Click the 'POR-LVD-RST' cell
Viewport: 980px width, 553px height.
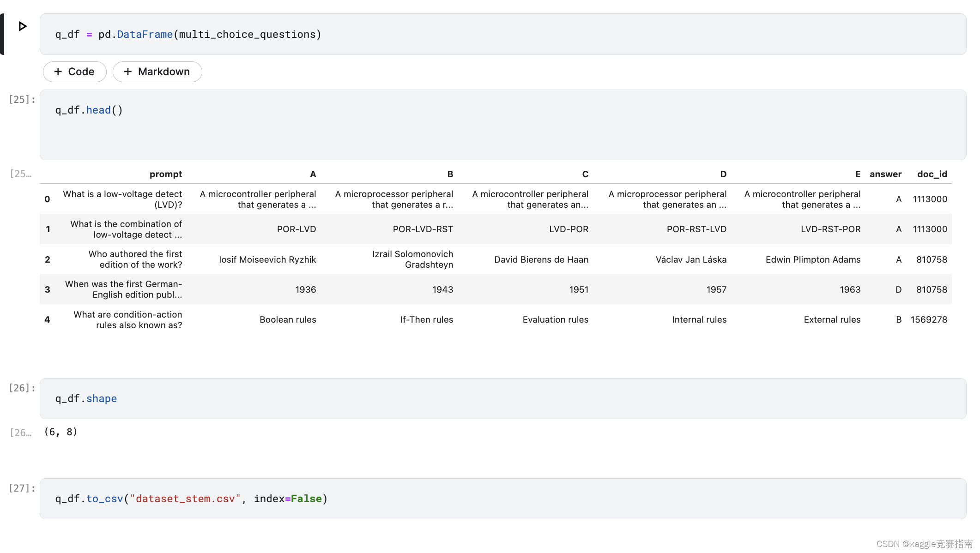(423, 229)
